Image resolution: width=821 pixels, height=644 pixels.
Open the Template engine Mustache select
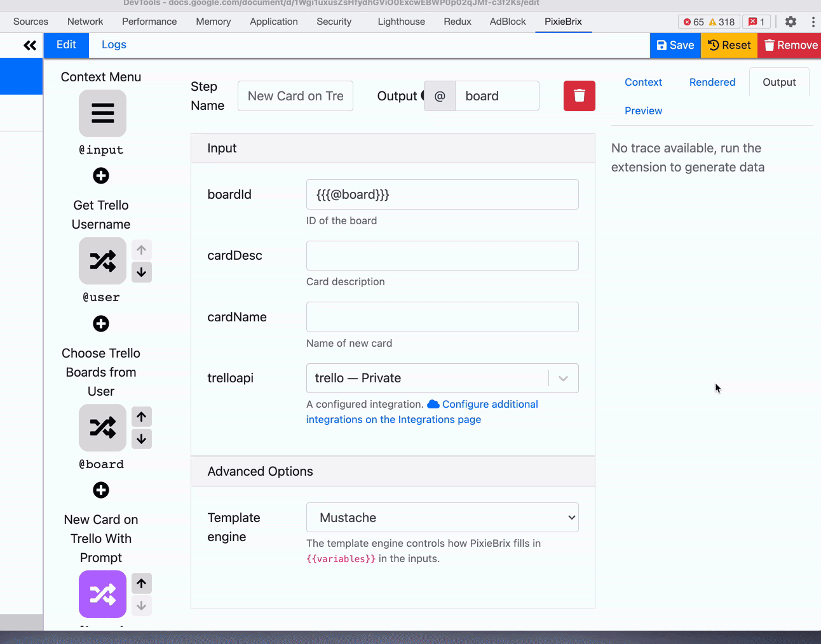442,518
